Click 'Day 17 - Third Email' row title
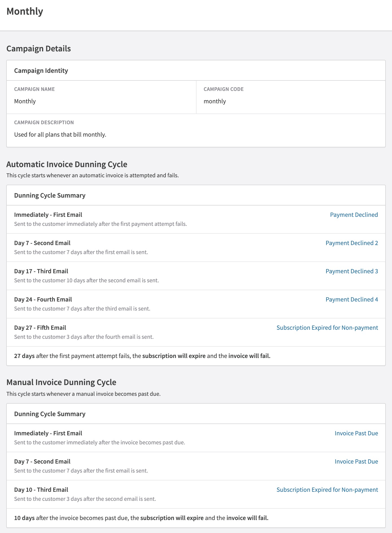This screenshot has height=533, width=392. tap(41, 271)
